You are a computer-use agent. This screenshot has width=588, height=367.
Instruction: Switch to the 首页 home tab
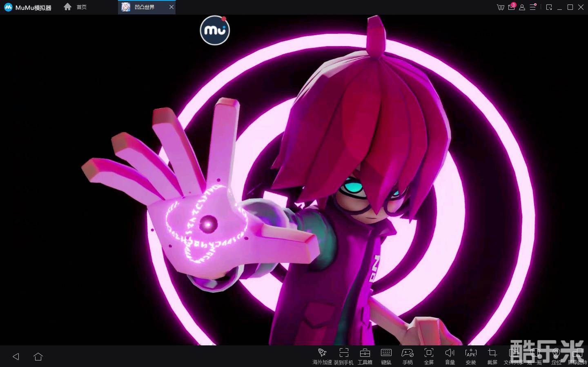(x=76, y=7)
